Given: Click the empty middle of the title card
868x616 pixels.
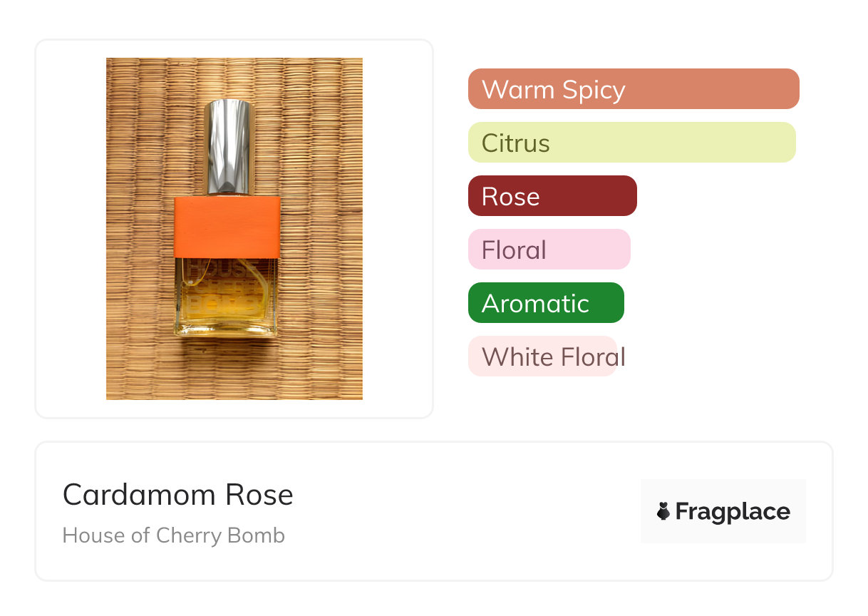Looking at the screenshot, I should click(x=463, y=511).
